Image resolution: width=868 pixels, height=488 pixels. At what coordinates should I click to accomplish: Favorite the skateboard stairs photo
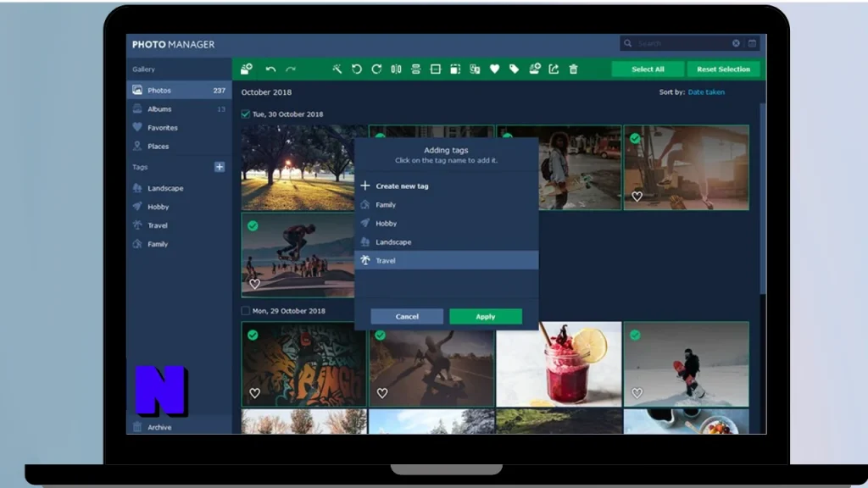tap(637, 197)
